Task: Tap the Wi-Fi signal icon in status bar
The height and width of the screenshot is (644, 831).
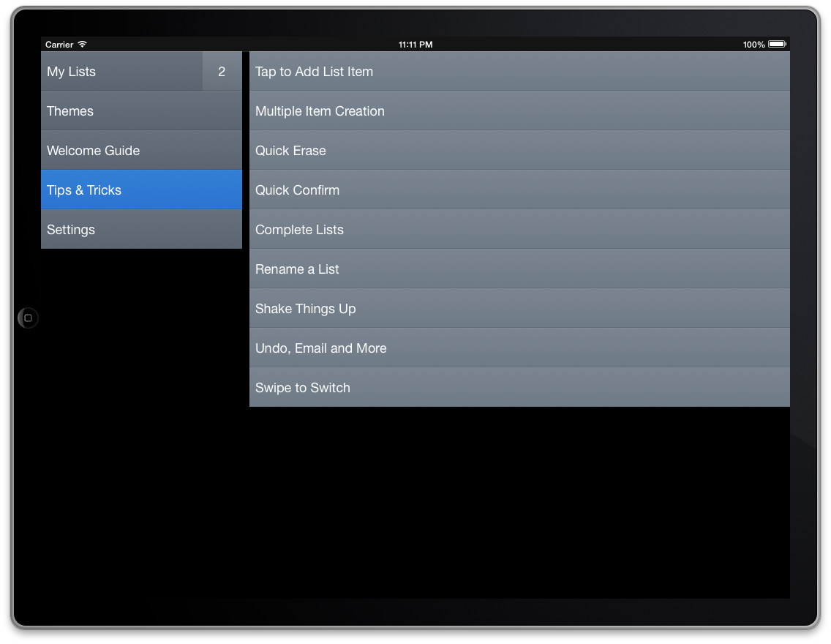Action: click(83, 45)
